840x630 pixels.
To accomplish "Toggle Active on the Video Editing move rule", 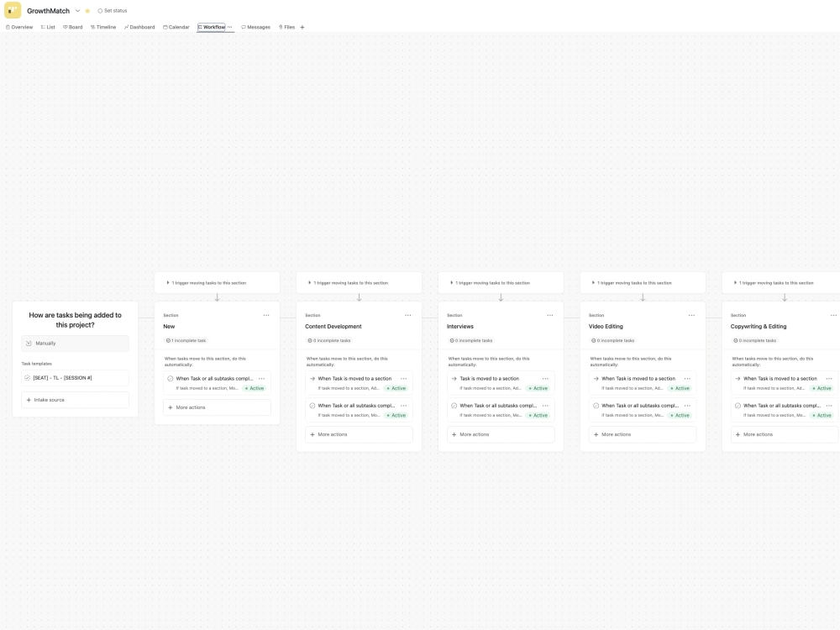I will pyautogui.click(x=680, y=388).
